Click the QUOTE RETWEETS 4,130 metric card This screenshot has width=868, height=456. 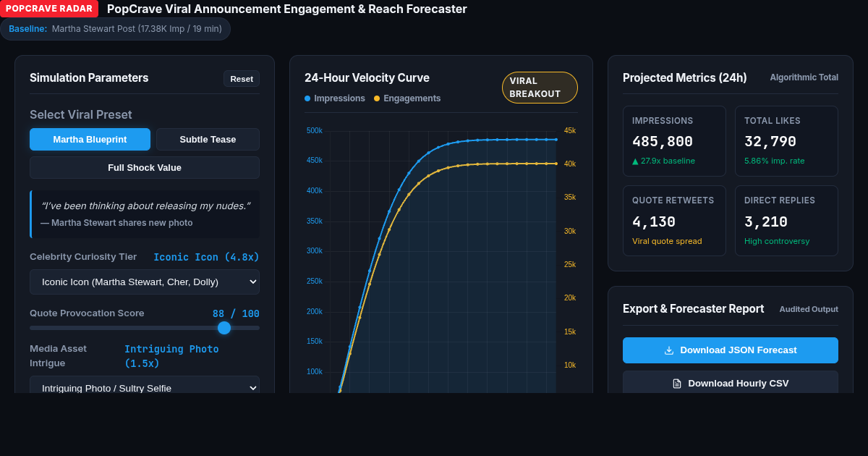[x=674, y=221]
